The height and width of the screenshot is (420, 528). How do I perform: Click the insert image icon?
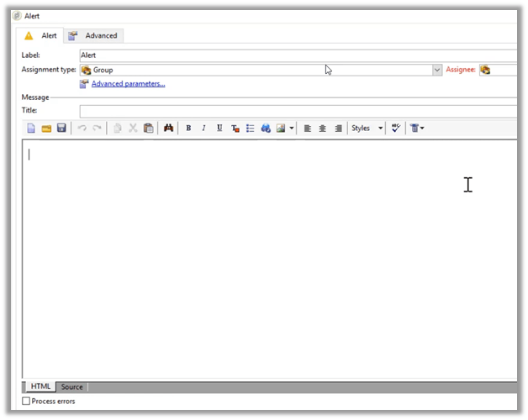281,129
